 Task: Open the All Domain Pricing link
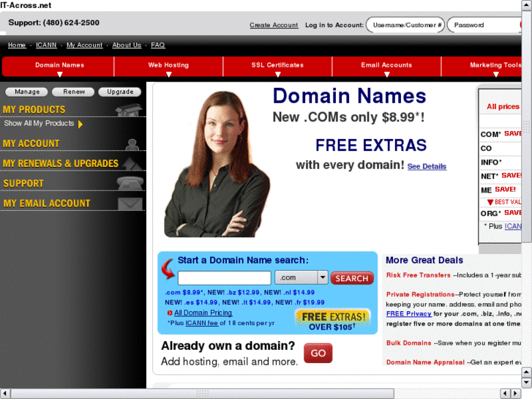203,313
